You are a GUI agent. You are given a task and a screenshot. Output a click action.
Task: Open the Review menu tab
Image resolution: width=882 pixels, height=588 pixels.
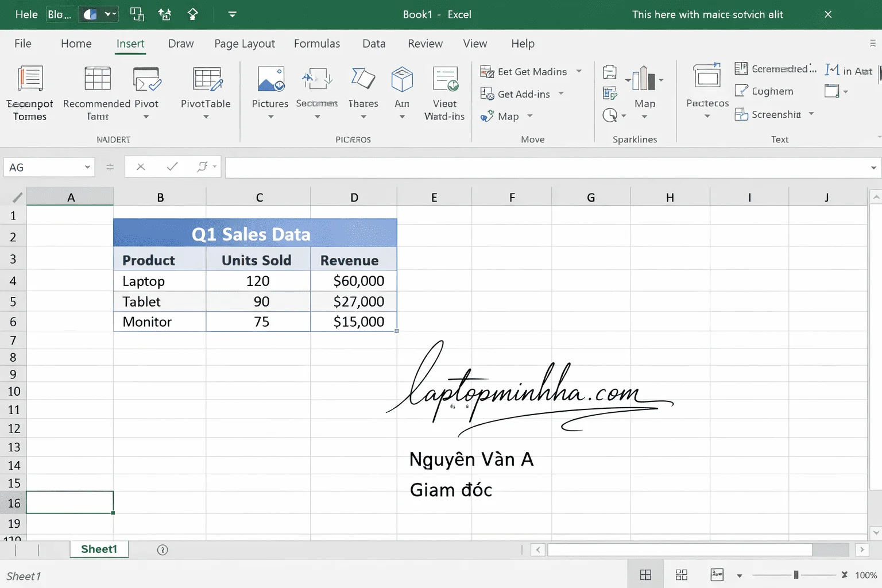[425, 43]
